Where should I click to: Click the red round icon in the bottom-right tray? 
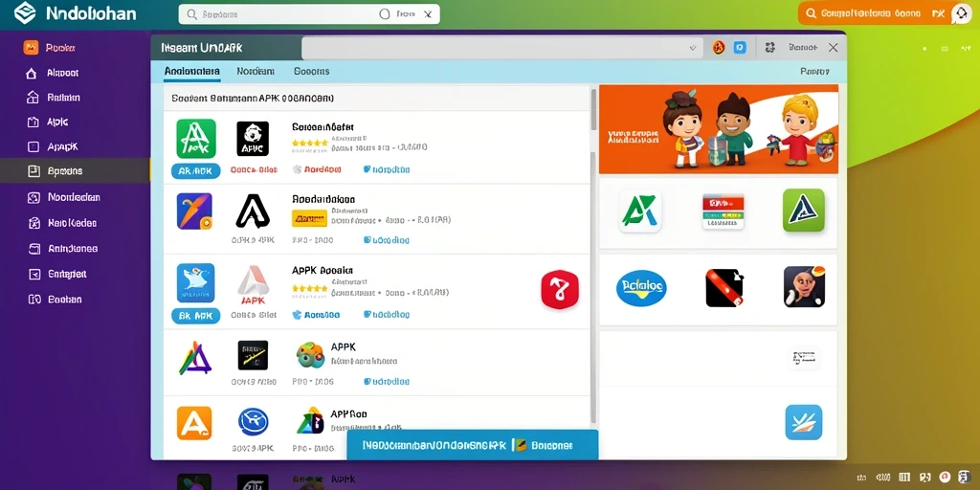[945, 477]
